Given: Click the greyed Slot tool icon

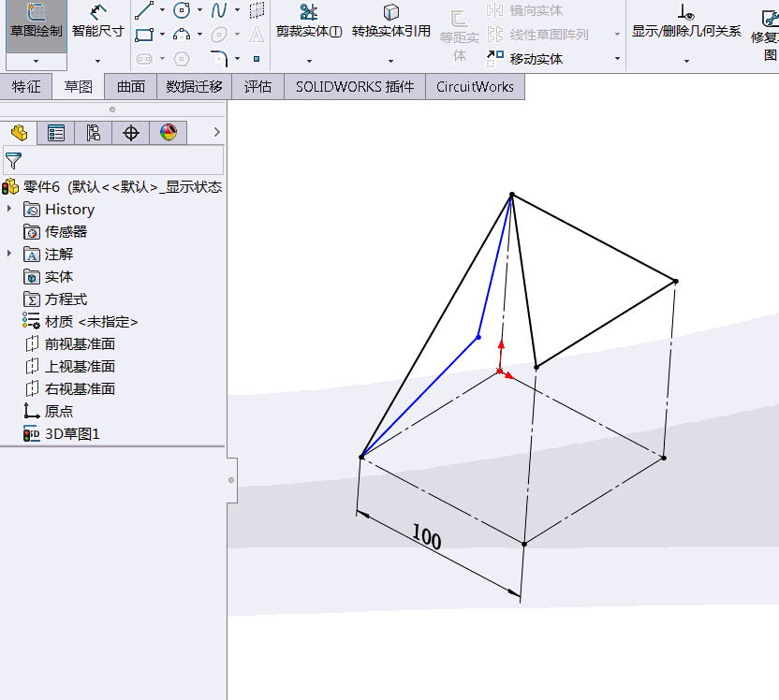Looking at the screenshot, I should pyautogui.click(x=144, y=59).
